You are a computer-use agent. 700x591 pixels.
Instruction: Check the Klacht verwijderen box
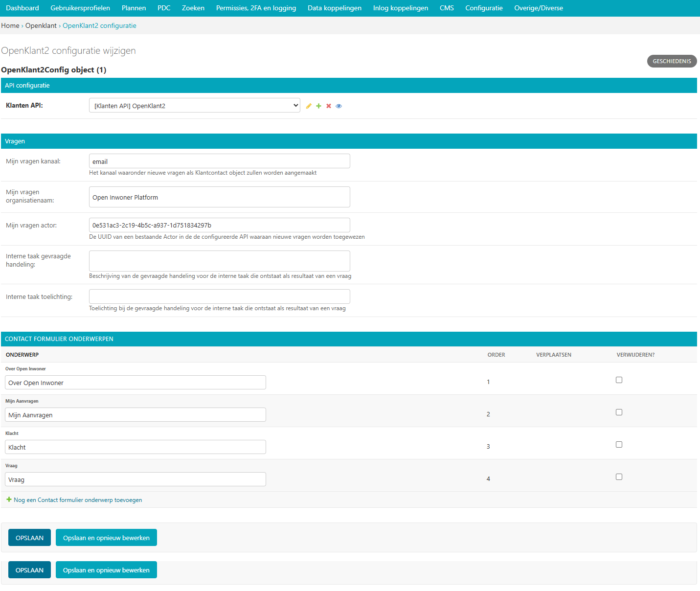[619, 444]
